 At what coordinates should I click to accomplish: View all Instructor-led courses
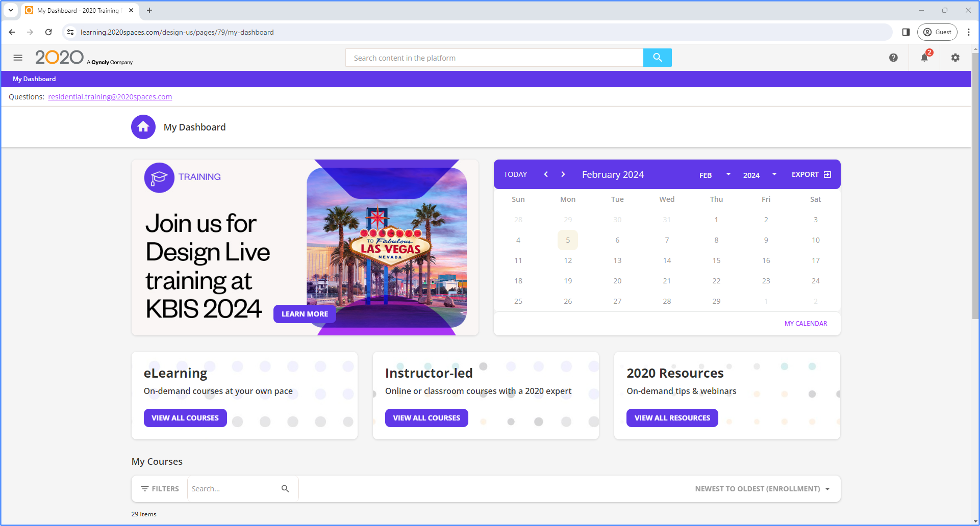426,418
